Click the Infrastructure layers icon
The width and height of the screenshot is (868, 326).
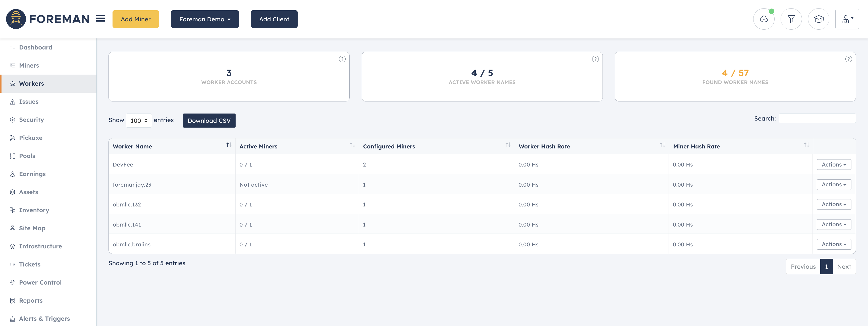13,246
